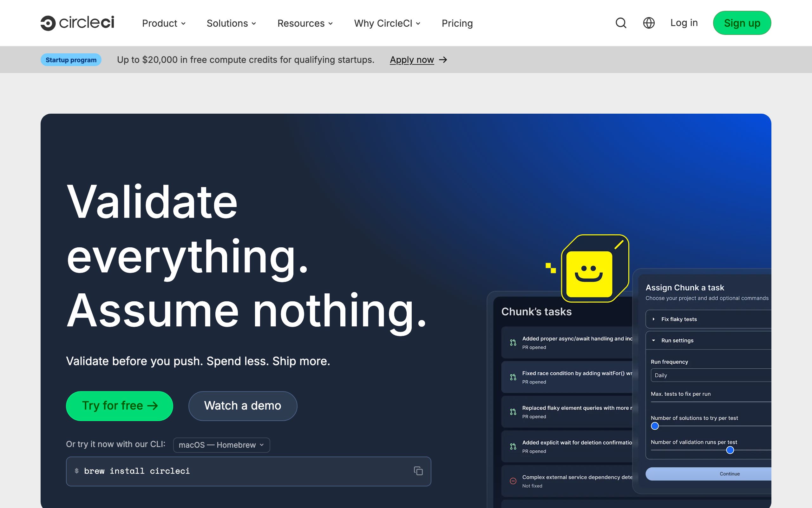
Task: Click the arrow next to Apply now
Action: [443, 60]
